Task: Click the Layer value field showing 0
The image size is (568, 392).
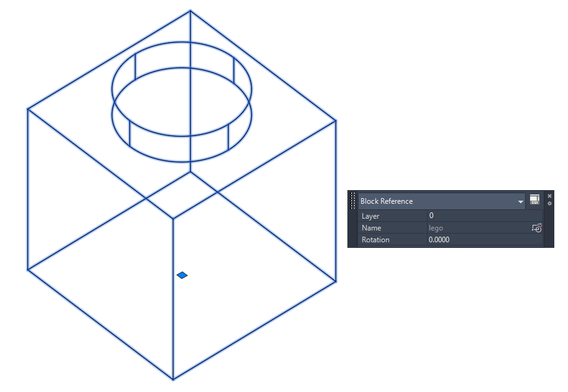Action: (x=485, y=216)
